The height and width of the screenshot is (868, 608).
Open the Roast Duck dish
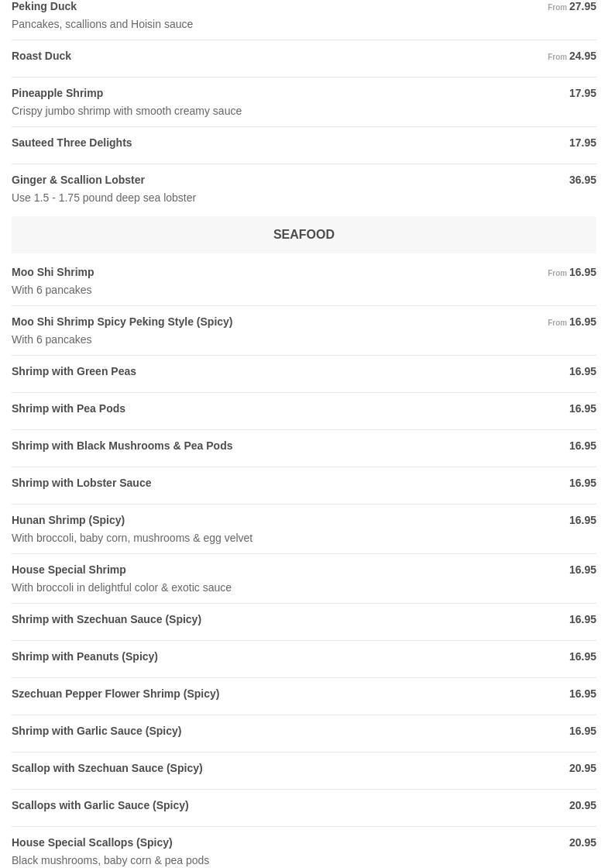pyautogui.click(x=42, y=57)
